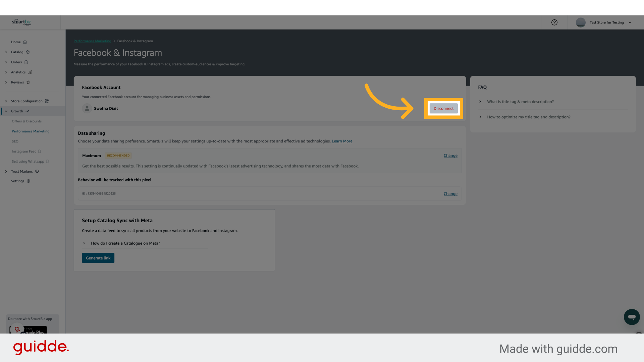Select Performance Marketing in sidebar

(31, 131)
